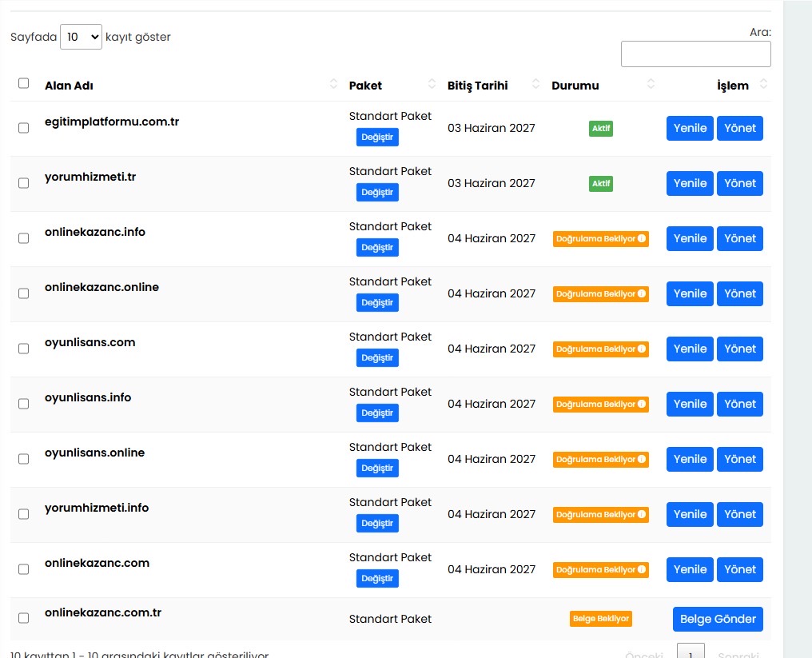
Task: Click Yönet for egitimplatformu.com.tr
Action: click(x=739, y=128)
